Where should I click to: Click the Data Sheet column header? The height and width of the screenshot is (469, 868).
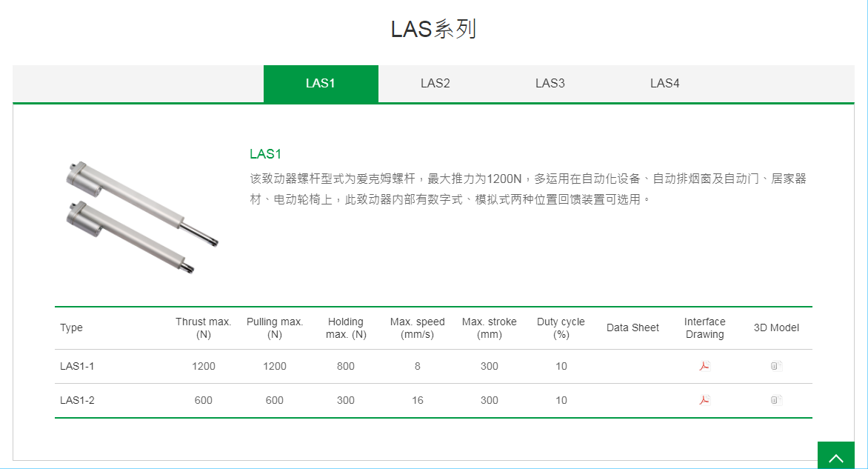click(632, 327)
